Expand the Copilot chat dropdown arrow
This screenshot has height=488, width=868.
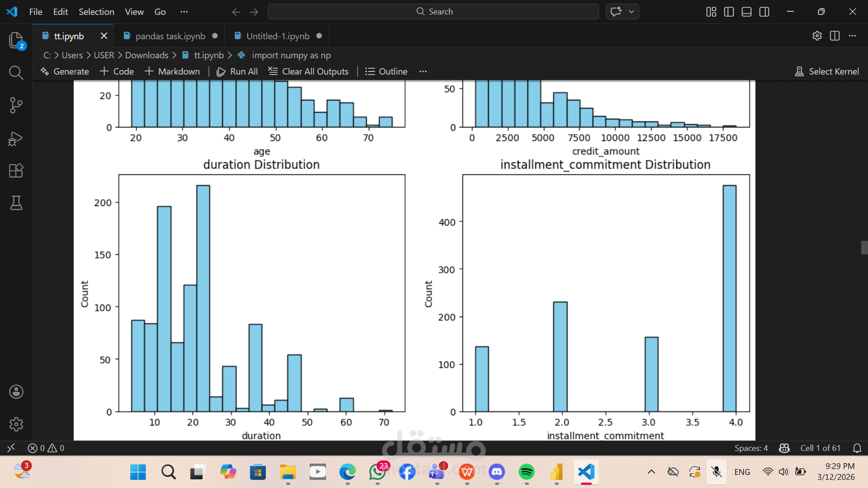tap(632, 12)
